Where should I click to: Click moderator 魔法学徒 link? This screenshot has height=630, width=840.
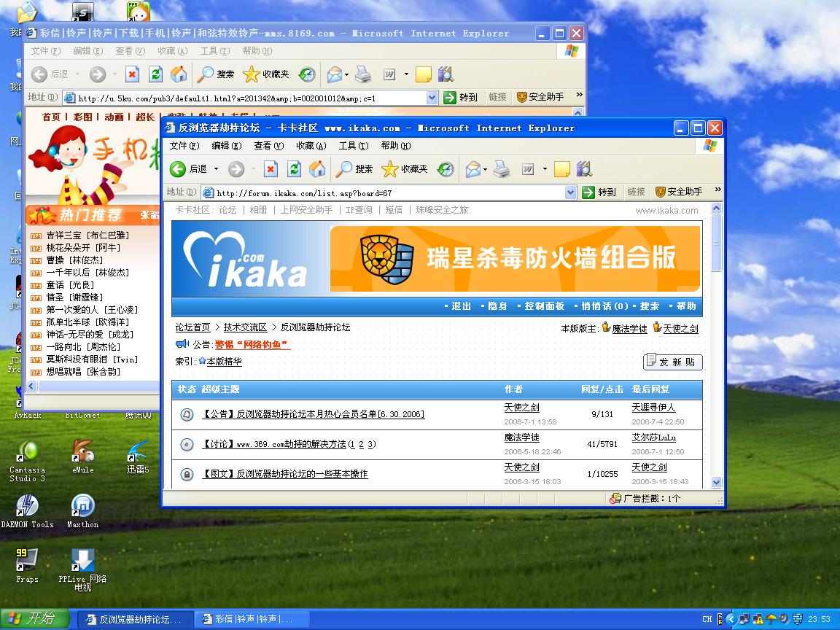click(629, 328)
